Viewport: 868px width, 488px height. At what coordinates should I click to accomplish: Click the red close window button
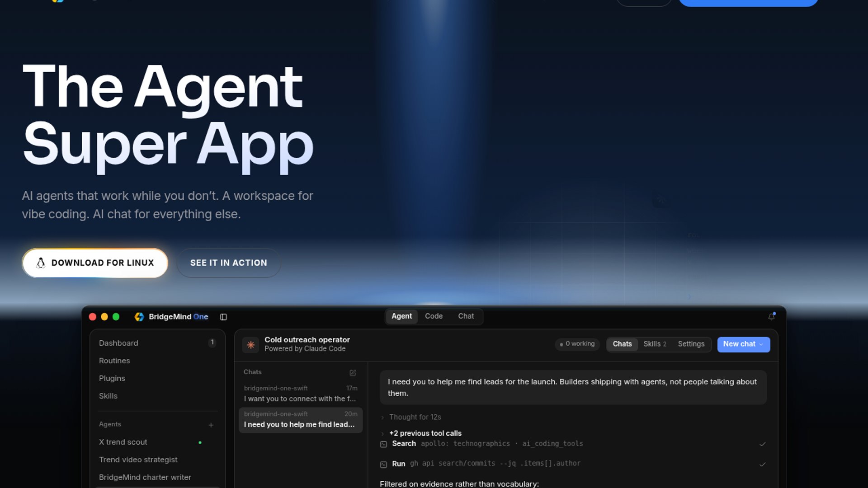[x=93, y=317]
